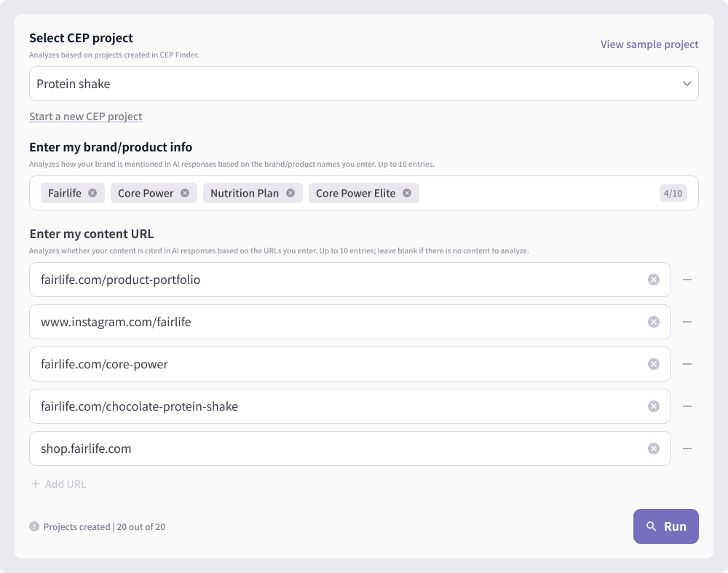Clear the chocolate-protein-shake URL field

pos(653,406)
